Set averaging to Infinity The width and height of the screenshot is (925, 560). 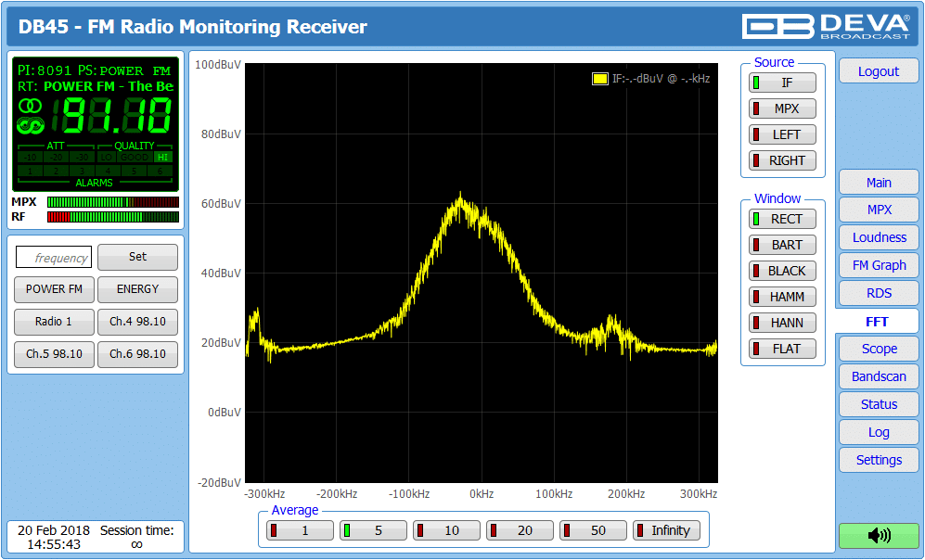tap(666, 530)
